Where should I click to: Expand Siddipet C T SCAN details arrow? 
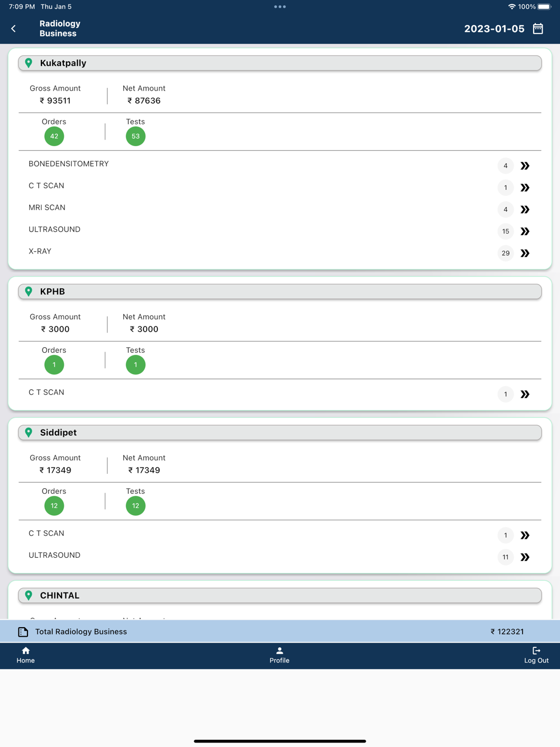525,535
